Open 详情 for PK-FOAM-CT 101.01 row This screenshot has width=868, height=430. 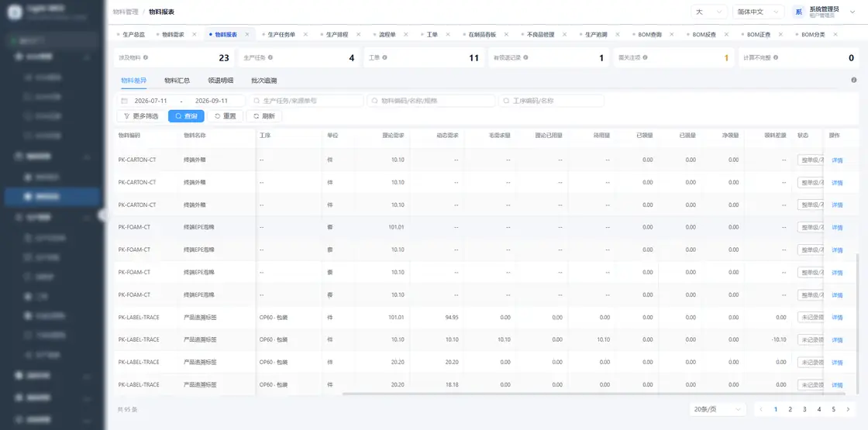click(x=837, y=228)
